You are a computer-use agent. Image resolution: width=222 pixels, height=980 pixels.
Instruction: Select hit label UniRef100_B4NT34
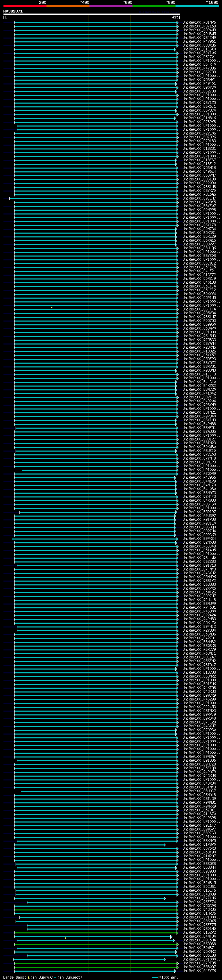[199, 936]
